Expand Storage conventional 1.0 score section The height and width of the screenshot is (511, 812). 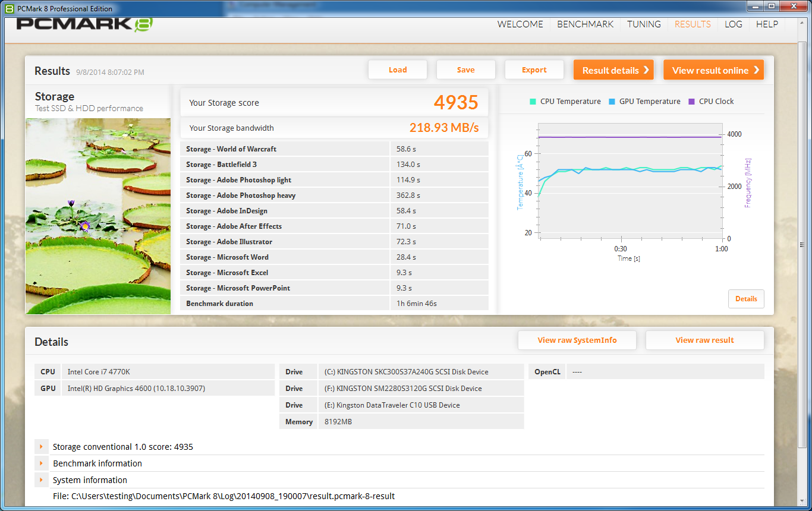(x=42, y=447)
